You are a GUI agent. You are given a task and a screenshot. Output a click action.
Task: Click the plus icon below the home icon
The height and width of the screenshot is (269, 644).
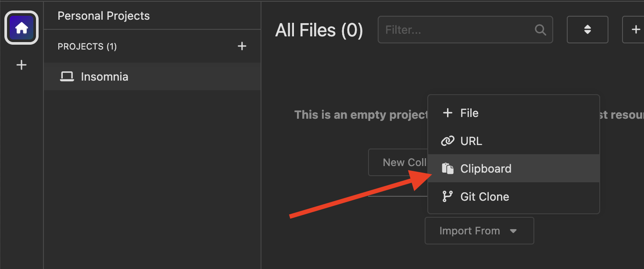click(21, 64)
